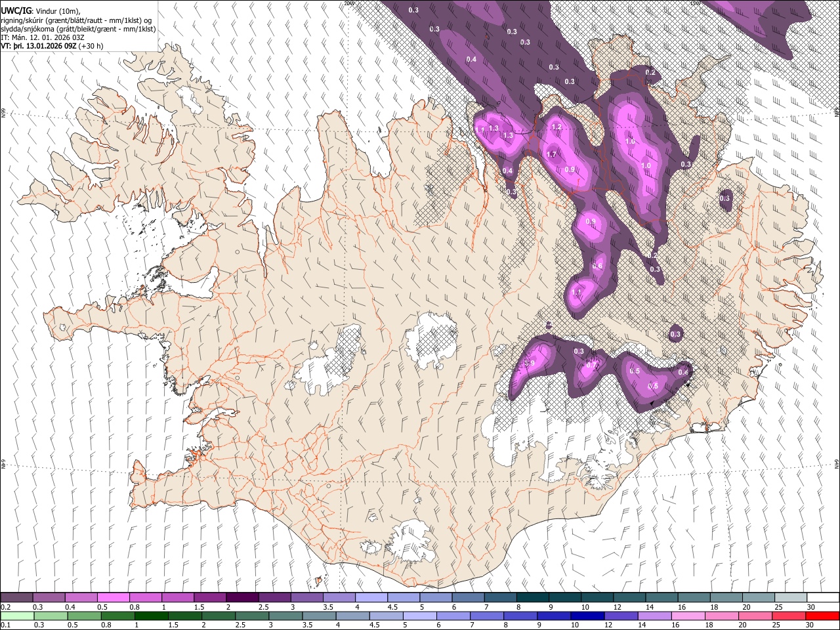Click the light violet 14–16 lower legend swatch
The width and height of the screenshot is (840, 630).
654,616
